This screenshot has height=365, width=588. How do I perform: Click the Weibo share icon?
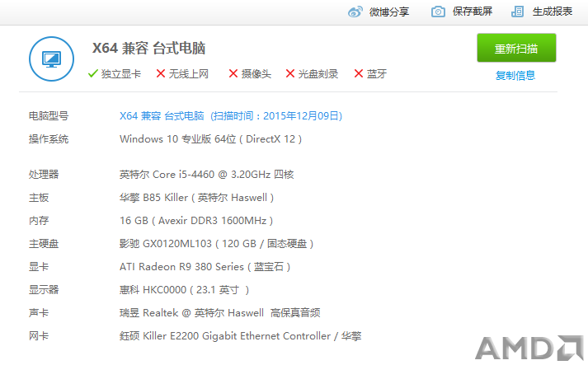tap(355, 12)
